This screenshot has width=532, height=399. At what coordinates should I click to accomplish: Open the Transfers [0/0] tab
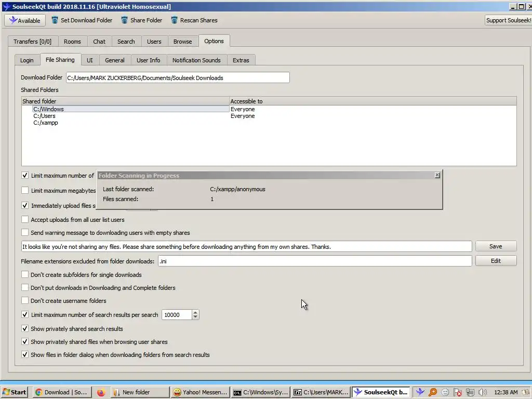click(x=33, y=42)
